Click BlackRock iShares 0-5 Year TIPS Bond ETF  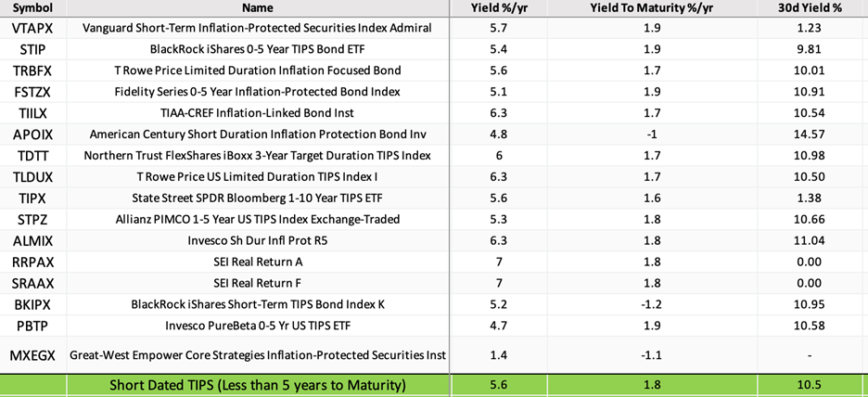[x=257, y=49]
